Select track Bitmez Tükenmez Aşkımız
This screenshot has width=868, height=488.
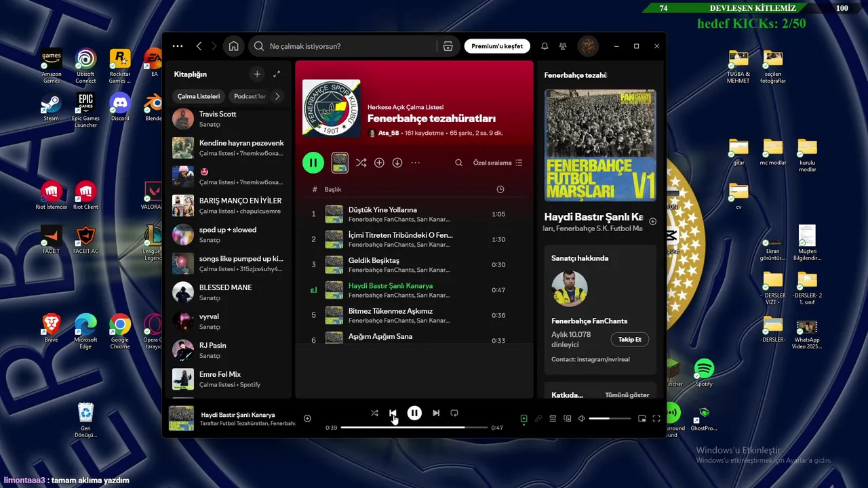click(414, 315)
